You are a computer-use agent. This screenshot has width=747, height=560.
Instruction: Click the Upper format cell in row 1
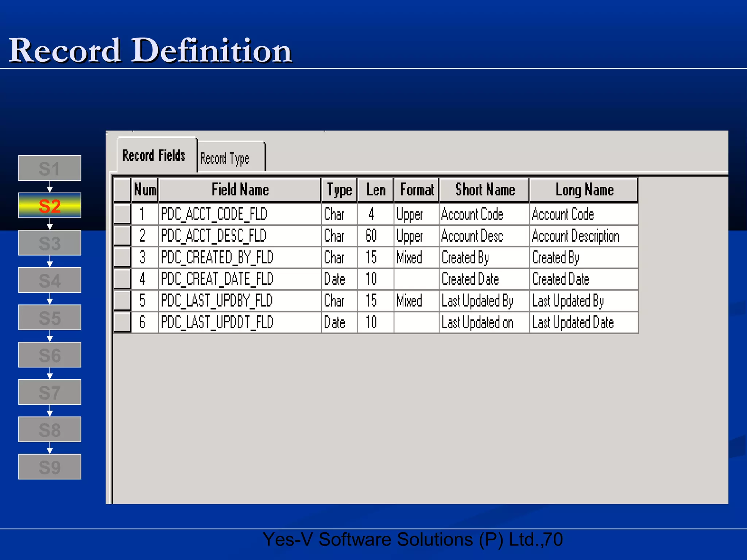(417, 214)
